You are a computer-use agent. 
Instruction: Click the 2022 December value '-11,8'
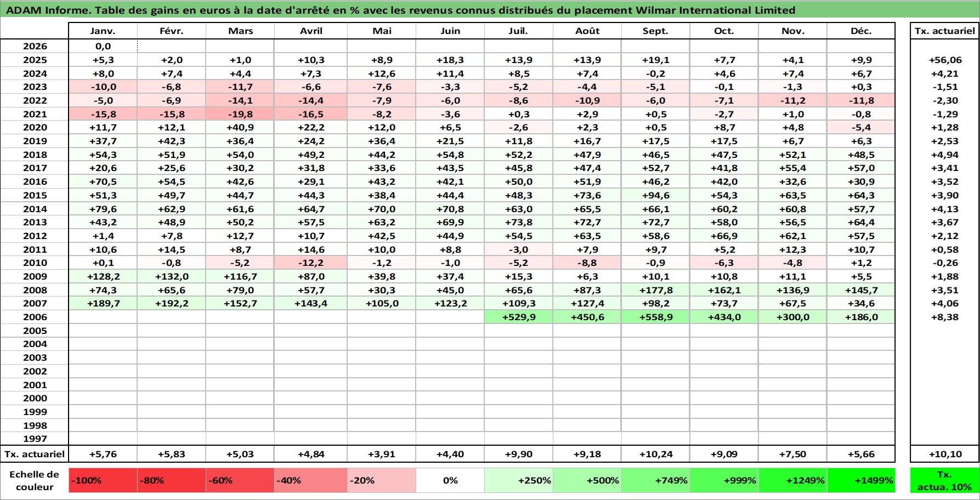pyautogui.click(x=861, y=100)
